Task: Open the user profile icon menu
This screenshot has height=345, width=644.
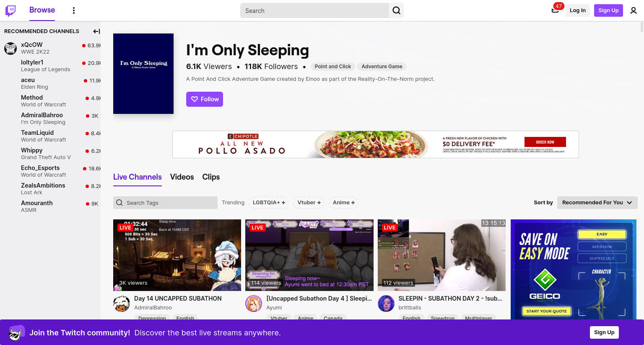Action: point(634,10)
